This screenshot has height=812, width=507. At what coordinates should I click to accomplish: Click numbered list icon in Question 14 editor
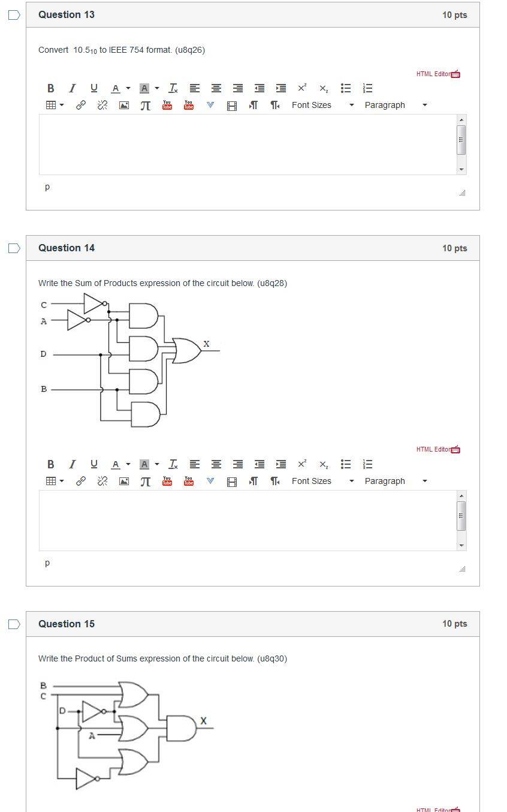367,464
